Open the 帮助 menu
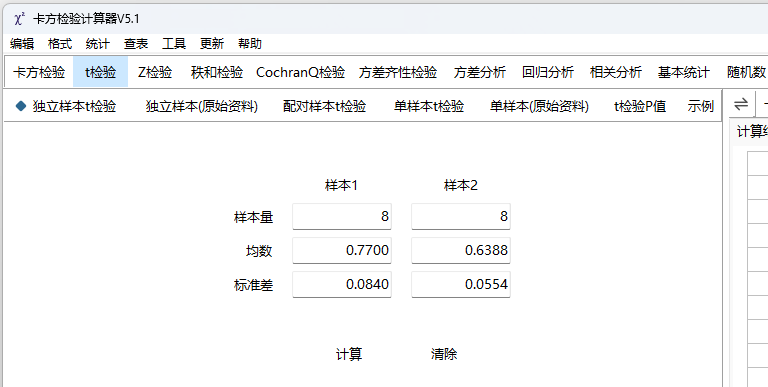 point(250,44)
